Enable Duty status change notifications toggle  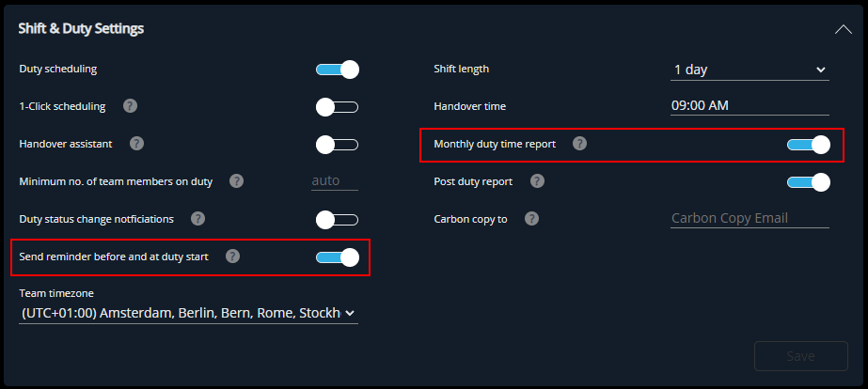pos(337,220)
